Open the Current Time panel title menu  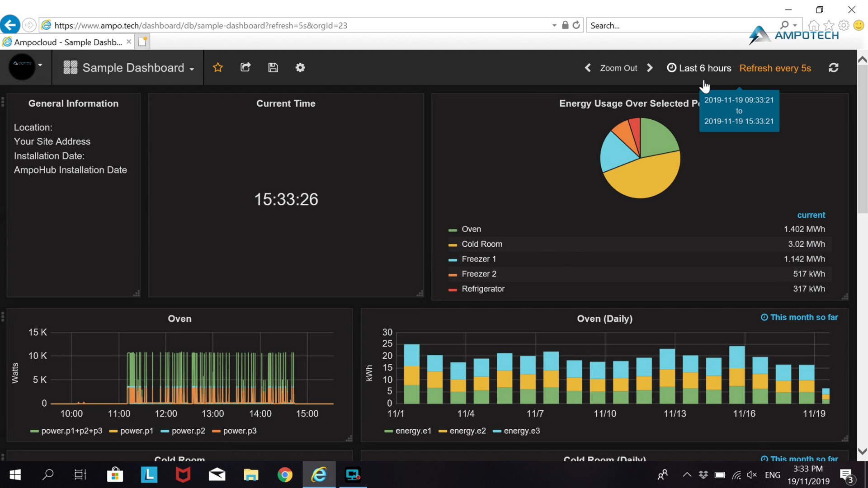coord(286,103)
